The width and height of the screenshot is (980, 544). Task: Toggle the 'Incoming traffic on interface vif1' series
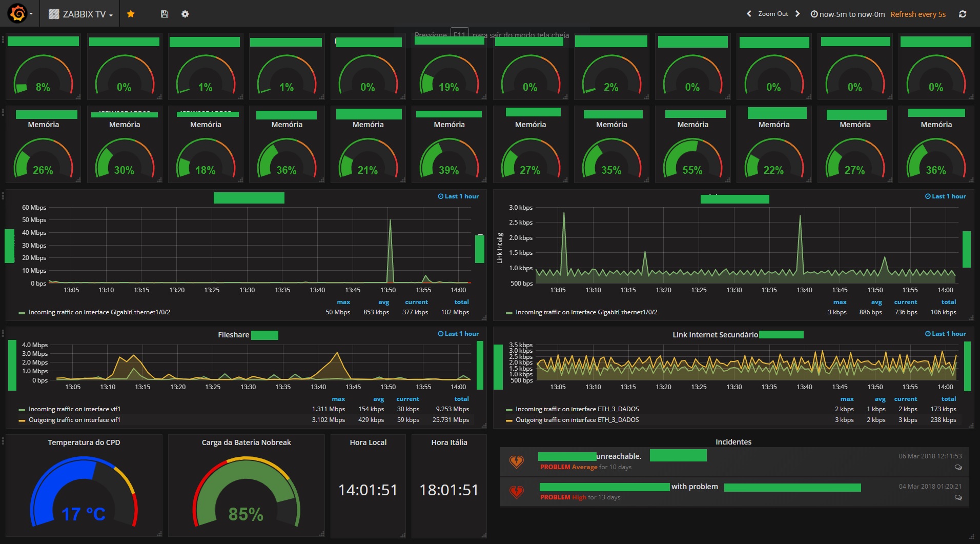pyautogui.click(x=74, y=409)
